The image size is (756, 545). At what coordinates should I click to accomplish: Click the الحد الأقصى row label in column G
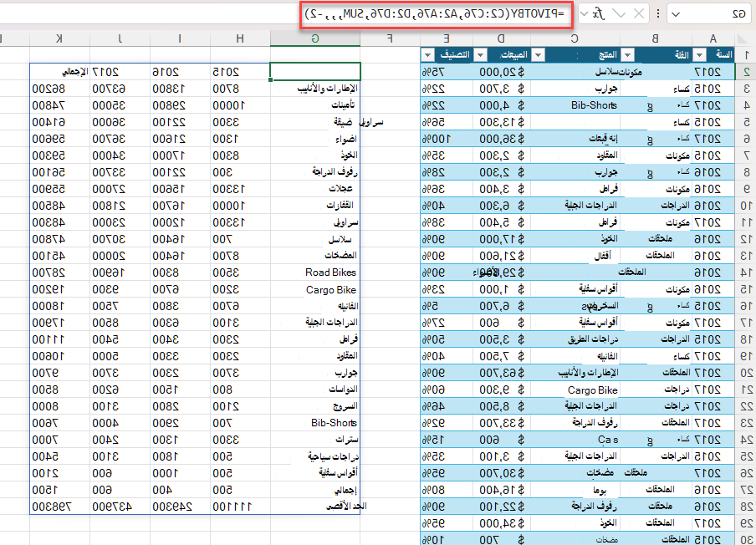coord(346,507)
